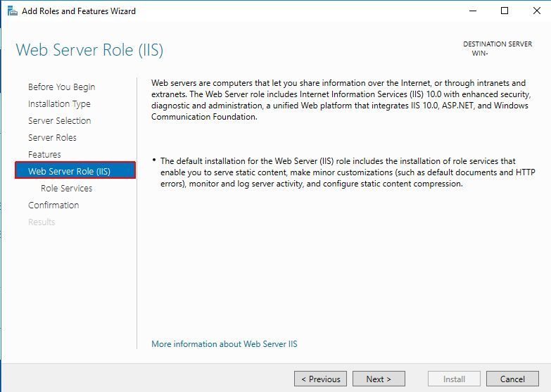Minimize the Add Roles and Features Wizard
The width and height of the screenshot is (551, 392).
472,11
